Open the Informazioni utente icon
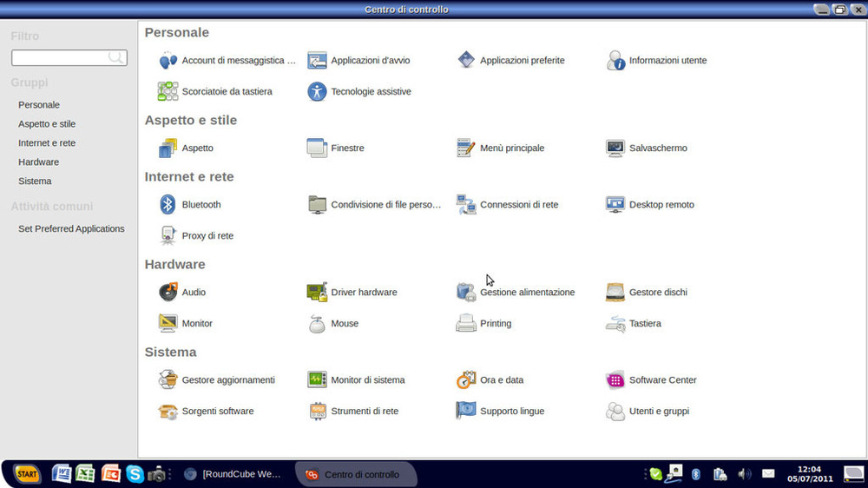 [x=615, y=61]
